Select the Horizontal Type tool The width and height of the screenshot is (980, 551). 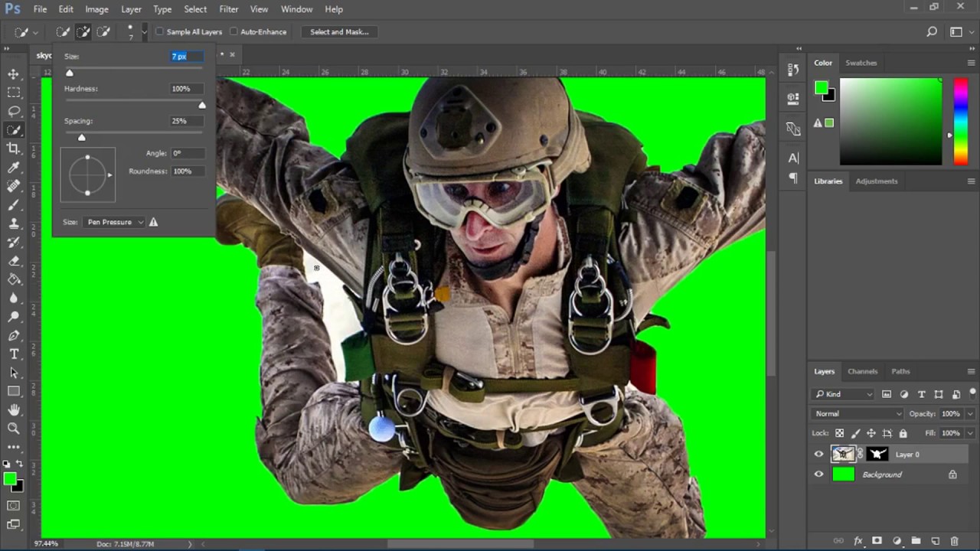[14, 354]
